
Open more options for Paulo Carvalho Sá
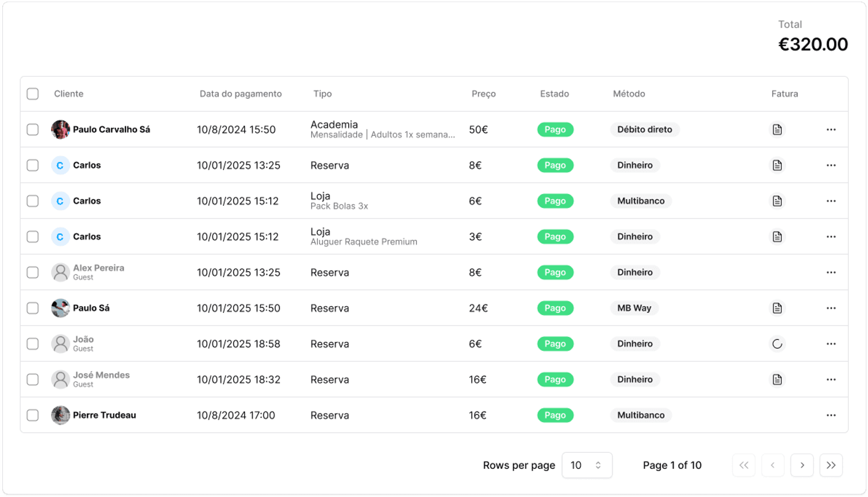pyautogui.click(x=831, y=129)
